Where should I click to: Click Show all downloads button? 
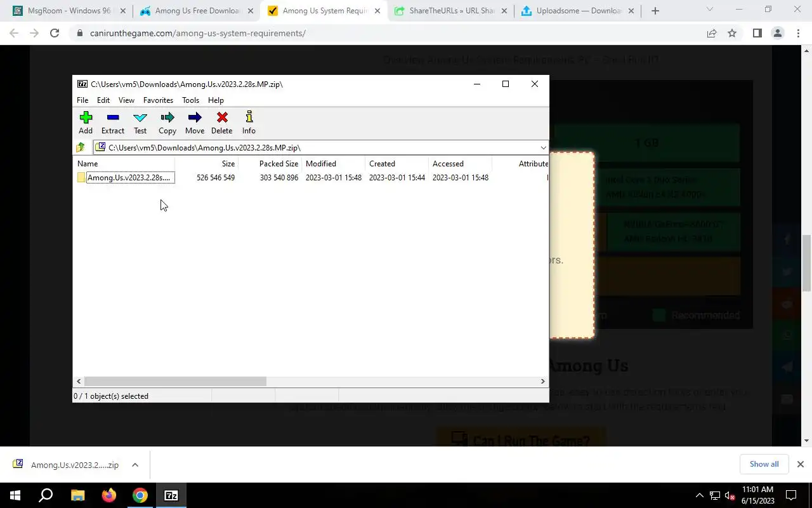click(x=764, y=464)
